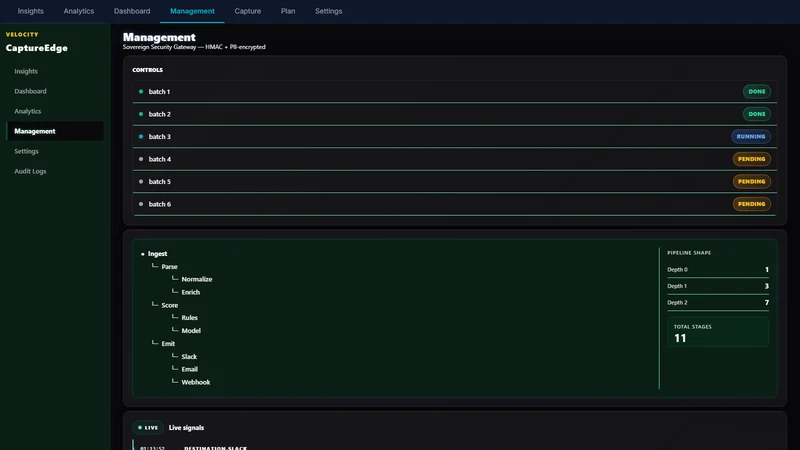The image size is (800, 450).
Task: Select the batch 3 row label
Action: pyautogui.click(x=160, y=137)
